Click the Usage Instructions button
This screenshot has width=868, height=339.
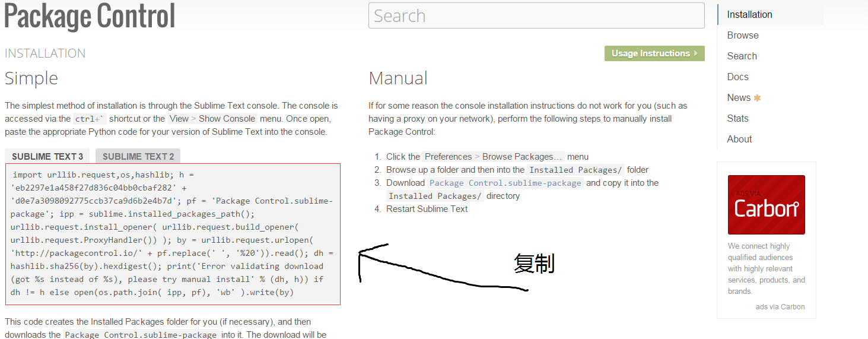pyautogui.click(x=654, y=53)
